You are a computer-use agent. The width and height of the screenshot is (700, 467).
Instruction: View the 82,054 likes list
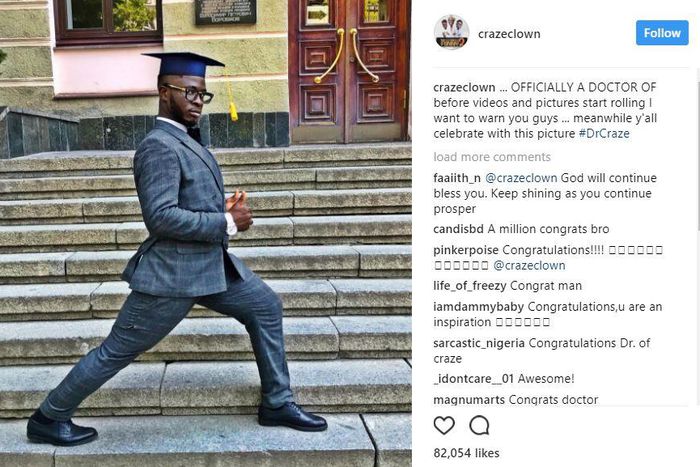466,453
